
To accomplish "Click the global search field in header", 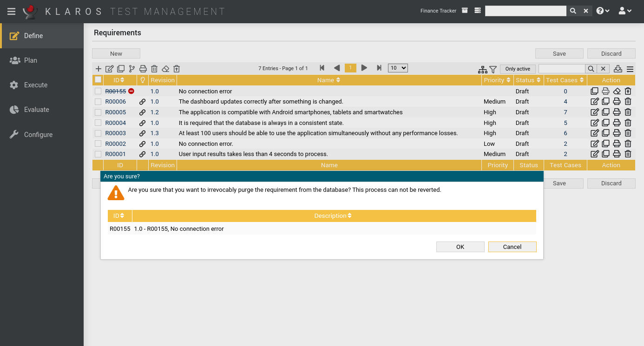I will point(525,11).
